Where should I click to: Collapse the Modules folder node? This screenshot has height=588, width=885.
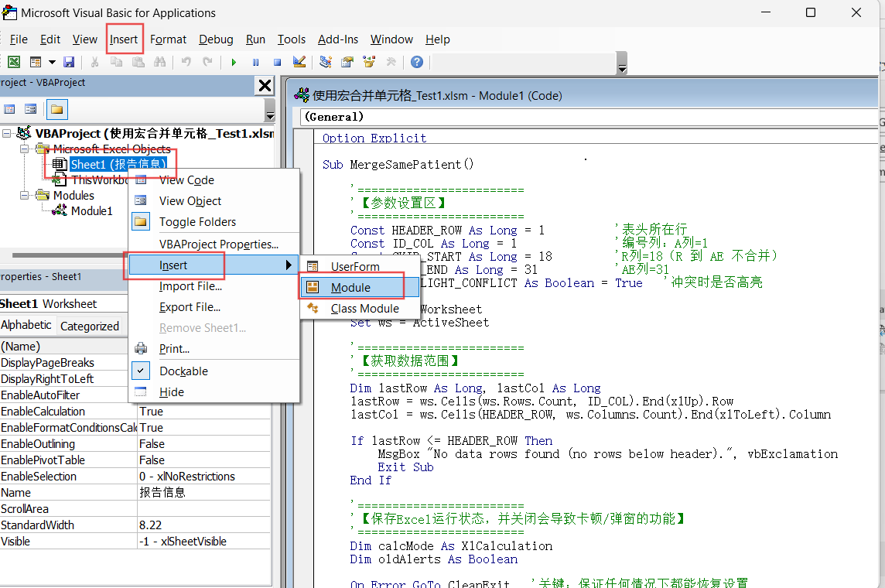click(x=24, y=195)
